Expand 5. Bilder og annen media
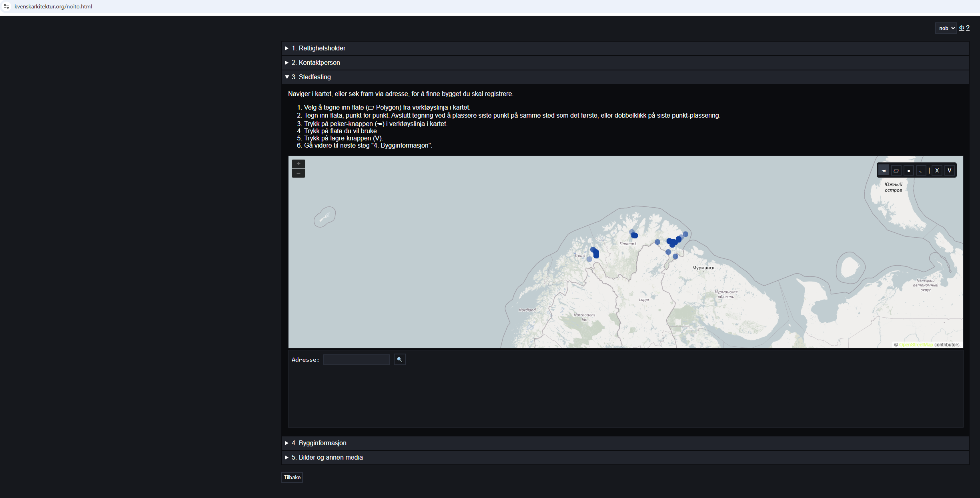 click(x=330, y=458)
